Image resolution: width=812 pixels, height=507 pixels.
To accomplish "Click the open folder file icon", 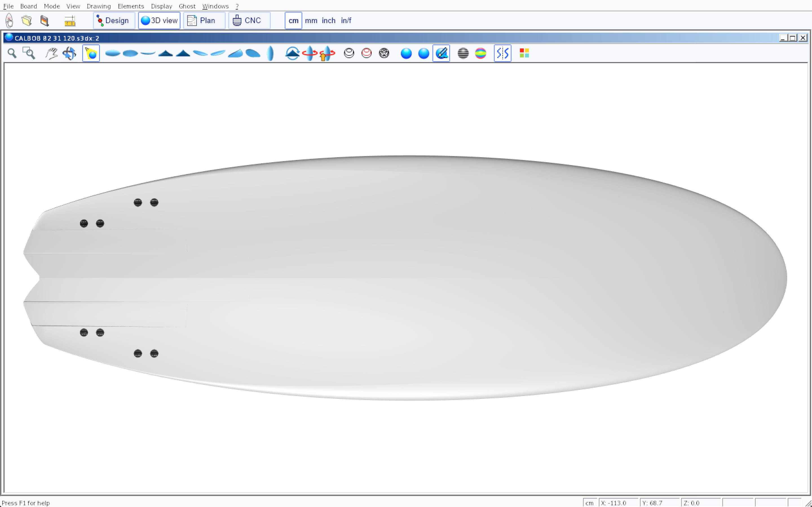I will point(27,21).
